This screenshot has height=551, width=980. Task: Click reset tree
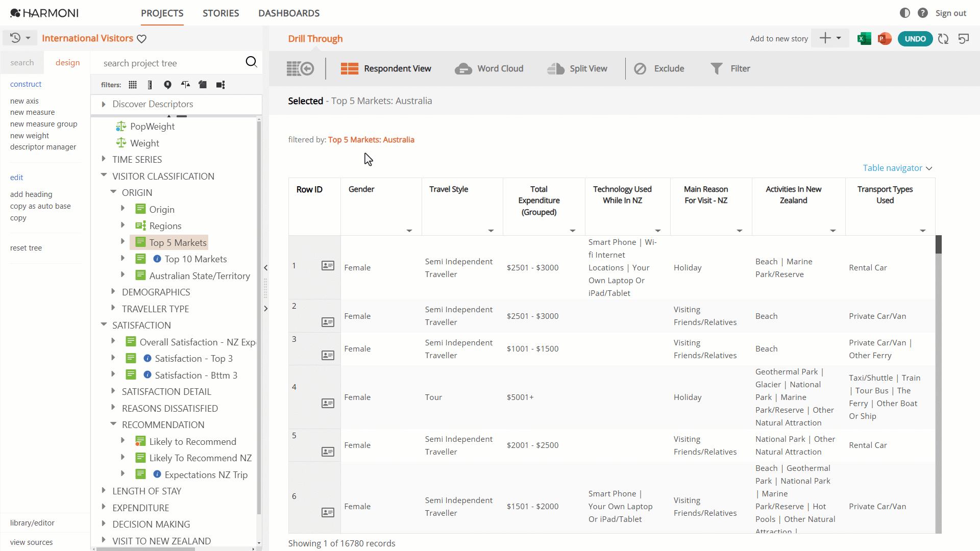click(x=26, y=248)
